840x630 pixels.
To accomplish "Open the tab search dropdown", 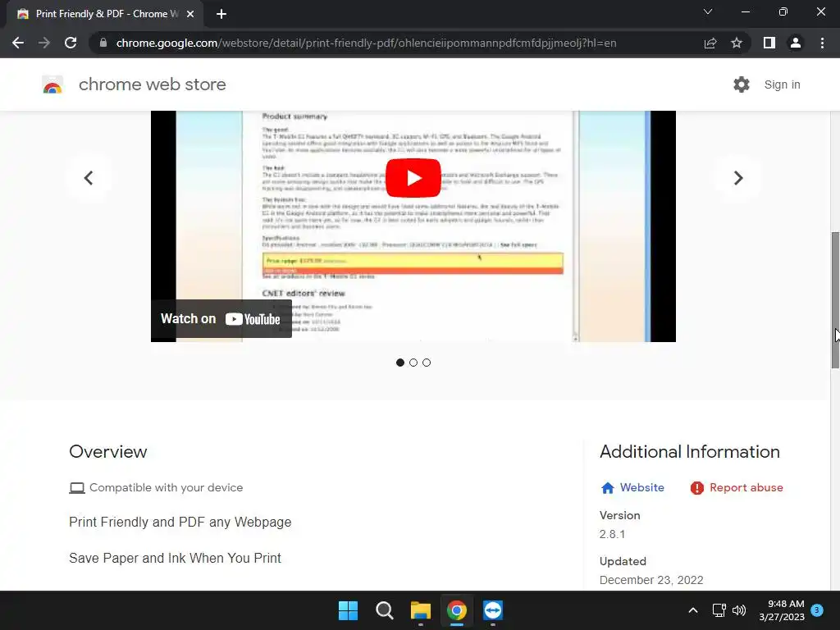I will (x=708, y=11).
